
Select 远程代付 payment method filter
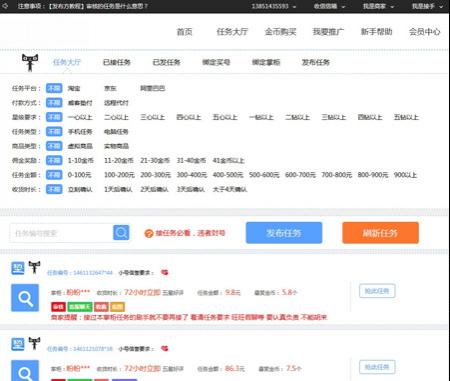pyautogui.click(x=116, y=103)
